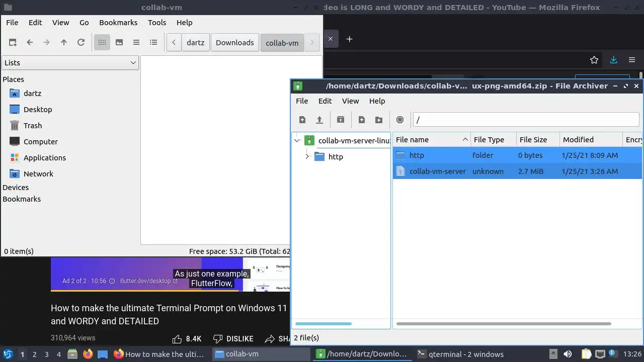Go forward in collab-vm file manager
The image size is (644, 362).
tap(47, 43)
